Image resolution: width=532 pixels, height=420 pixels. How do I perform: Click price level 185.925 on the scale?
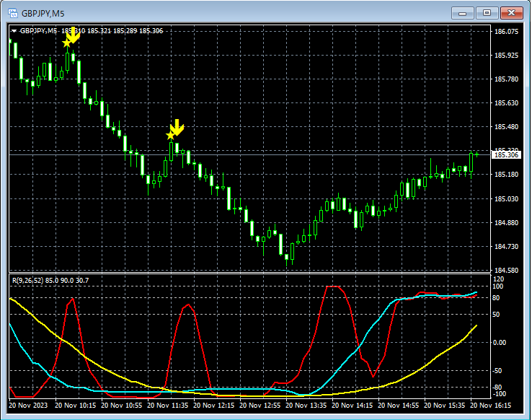506,56
